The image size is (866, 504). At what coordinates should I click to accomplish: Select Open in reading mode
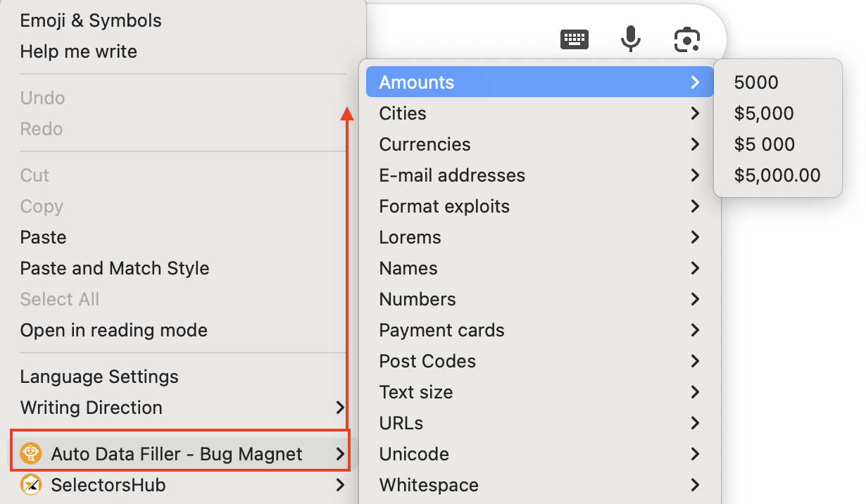coord(114,330)
